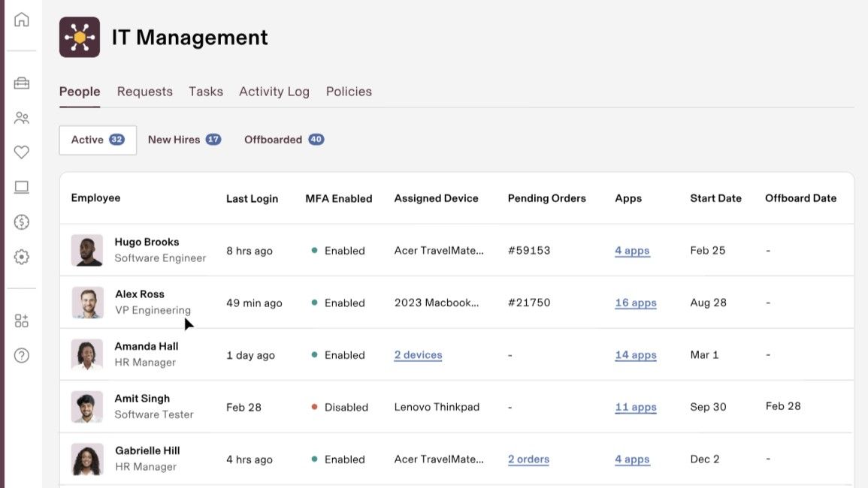868x488 pixels.
Task: Open the gear settings sidebar icon
Action: point(22,257)
